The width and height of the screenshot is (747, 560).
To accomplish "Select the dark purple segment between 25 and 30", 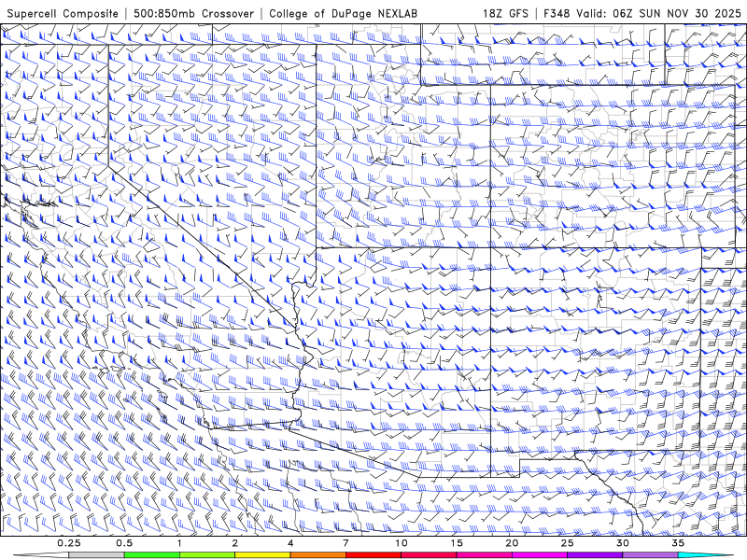I will [595, 555].
